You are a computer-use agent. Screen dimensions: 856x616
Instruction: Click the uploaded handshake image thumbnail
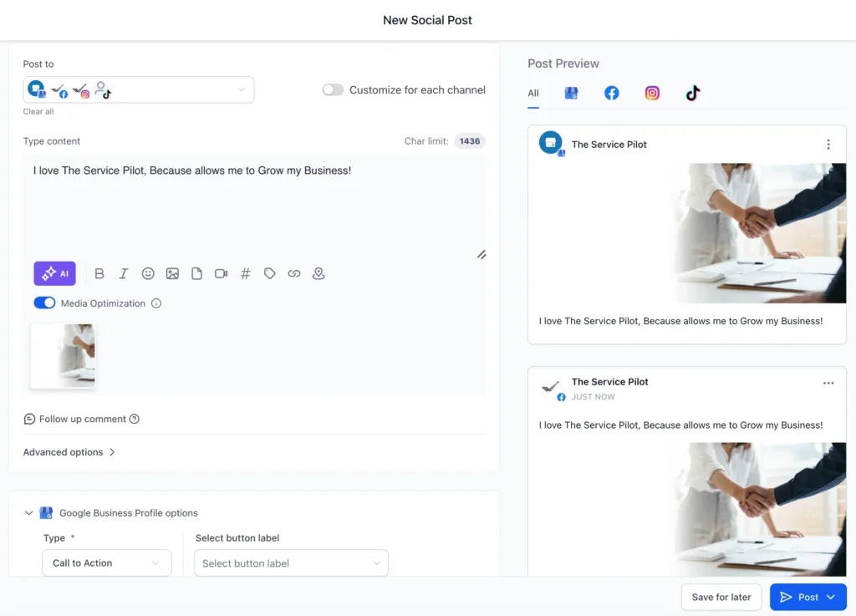(x=64, y=355)
